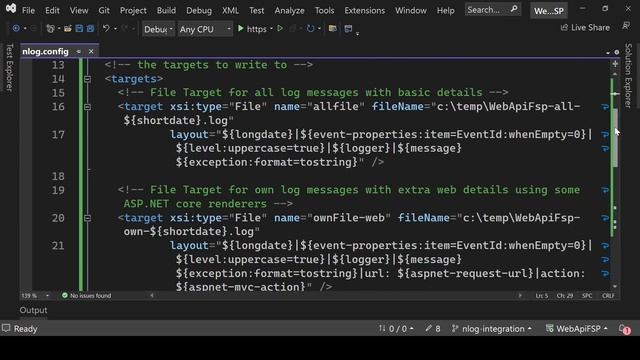Click the New Project toolbar icon
The width and height of the screenshot is (640, 360).
point(50,29)
